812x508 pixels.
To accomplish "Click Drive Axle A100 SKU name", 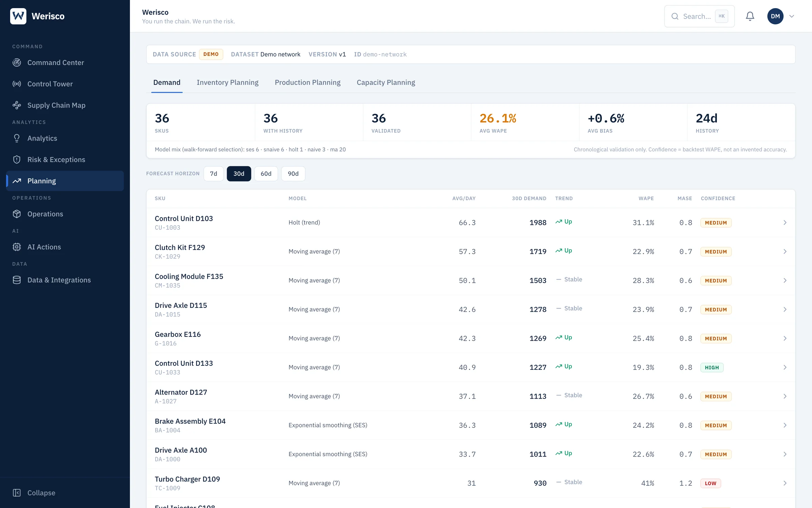I will tap(181, 450).
